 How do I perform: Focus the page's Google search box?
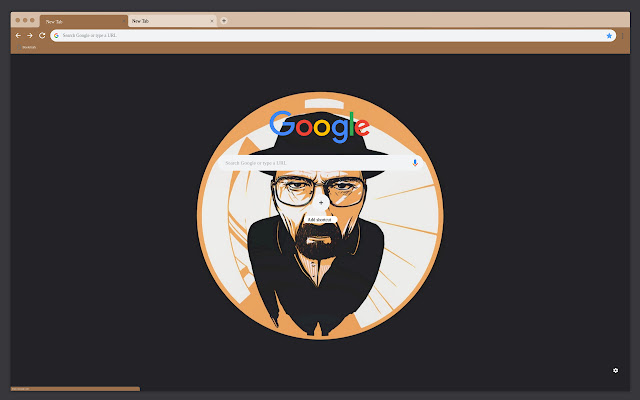[320, 163]
